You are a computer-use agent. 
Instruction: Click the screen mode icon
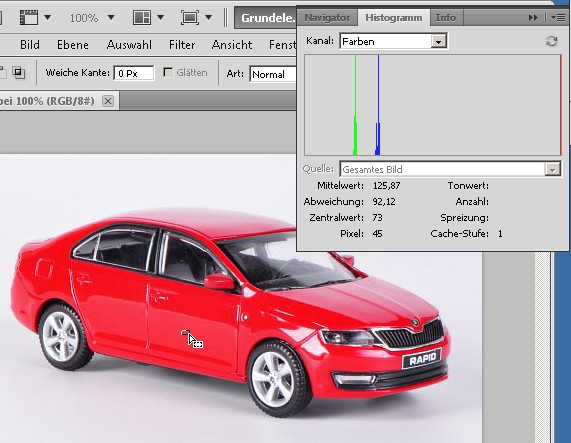[x=190, y=17]
